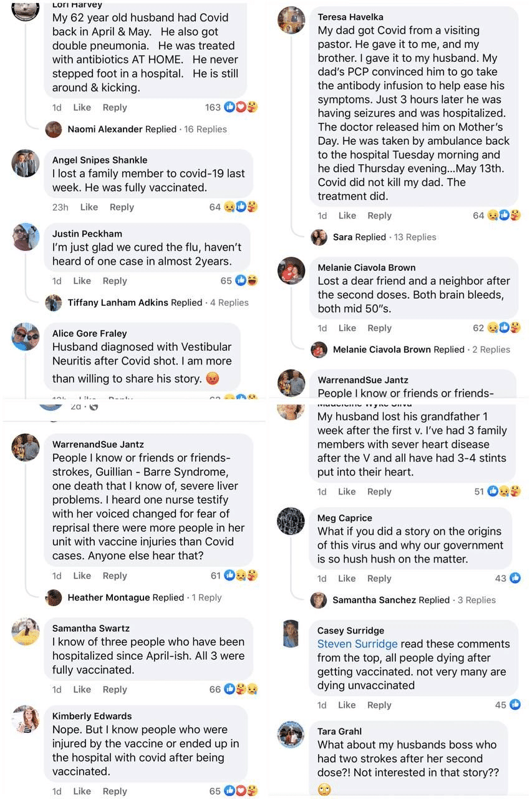Viewport: 532px width, 799px height.
Task: Open Tara Grahl's profile name
Action: click(339, 731)
